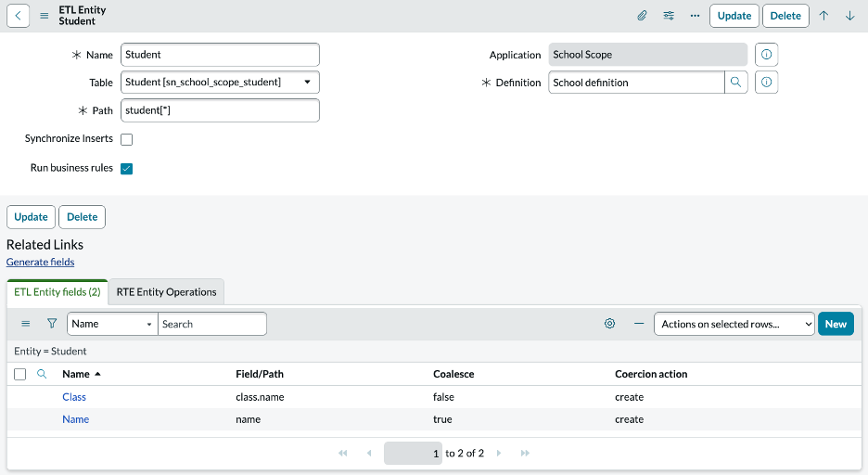Toggle Synchronize Inserts checkbox
The width and height of the screenshot is (868, 475).
(127, 139)
